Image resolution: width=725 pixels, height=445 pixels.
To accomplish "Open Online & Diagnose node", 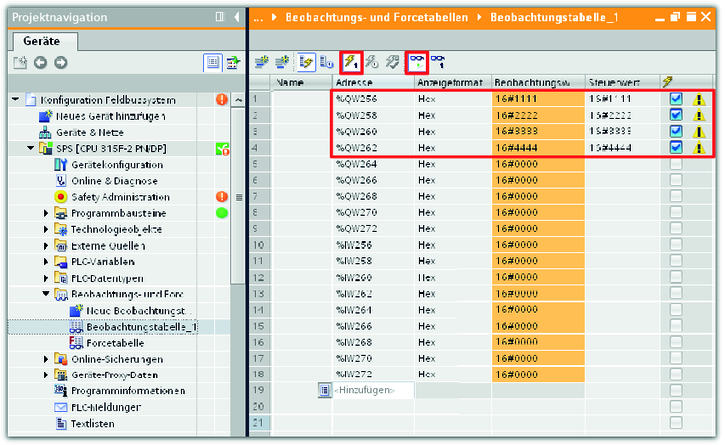I will click(113, 181).
